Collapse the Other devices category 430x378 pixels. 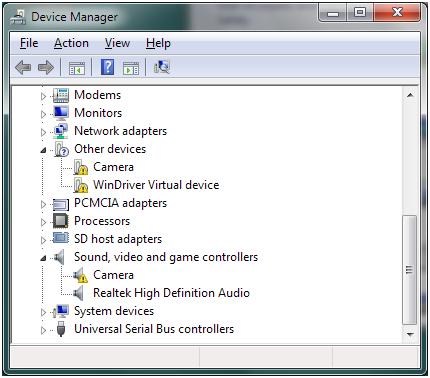[43, 150]
